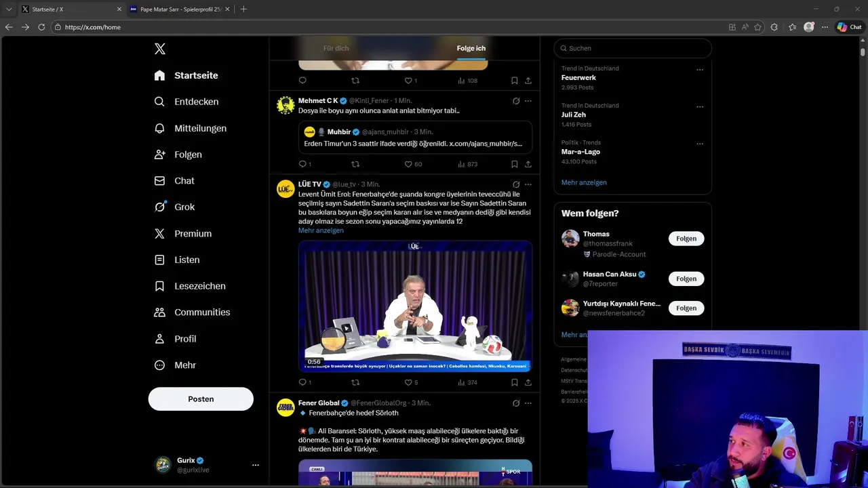The width and height of the screenshot is (868, 488).
Task: Switch to the Folge ich tab
Action: (471, 48)
